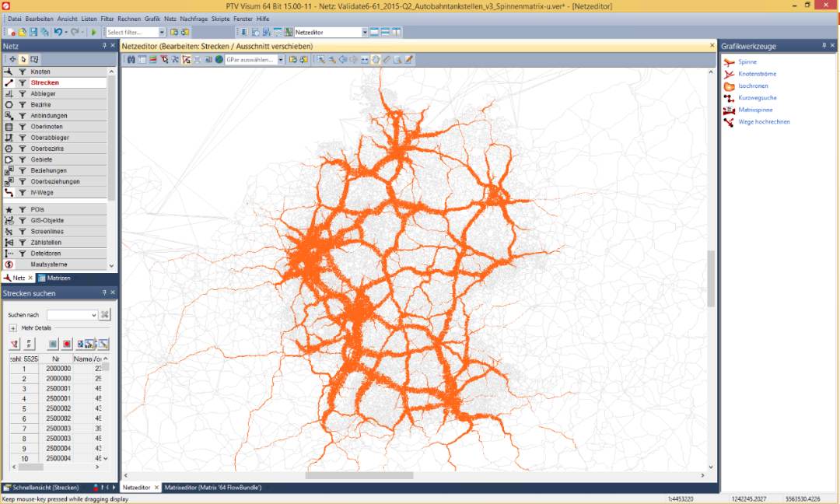The width and height of the screenshot is (840, 504).
Task: Click the Suchen nach input field
Action: click(72, 315)
